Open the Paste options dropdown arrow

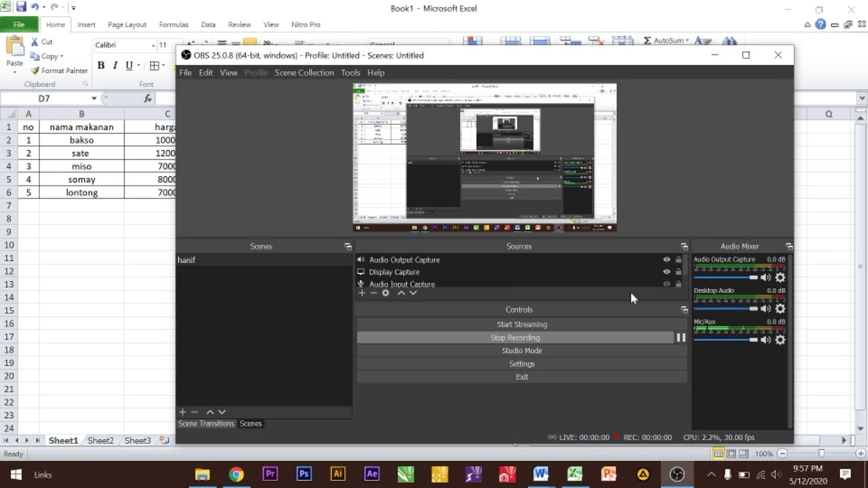14,71
